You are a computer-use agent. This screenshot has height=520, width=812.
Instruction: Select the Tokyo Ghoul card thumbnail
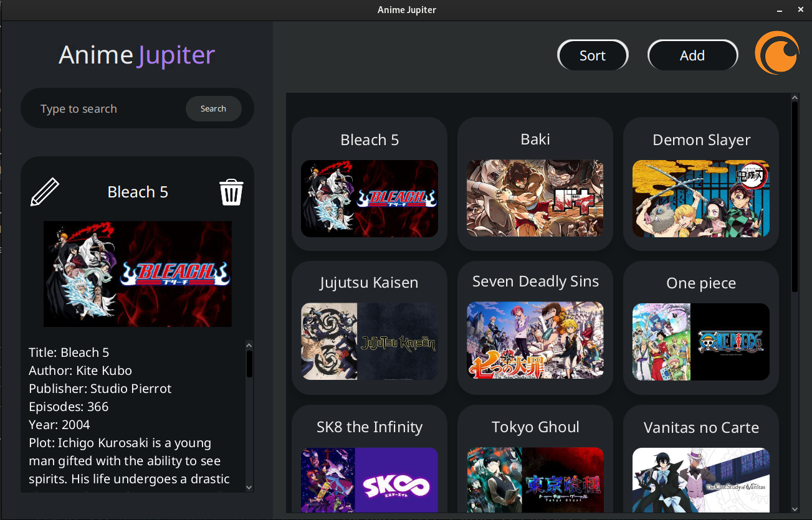pos(535,480)
